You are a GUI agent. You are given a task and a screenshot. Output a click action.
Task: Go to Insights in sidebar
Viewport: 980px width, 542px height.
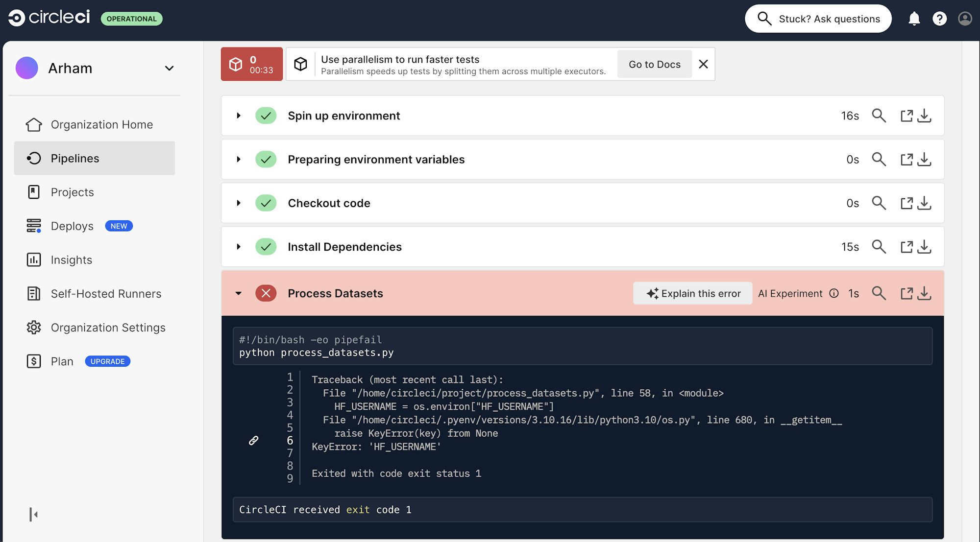pos(71,259)
